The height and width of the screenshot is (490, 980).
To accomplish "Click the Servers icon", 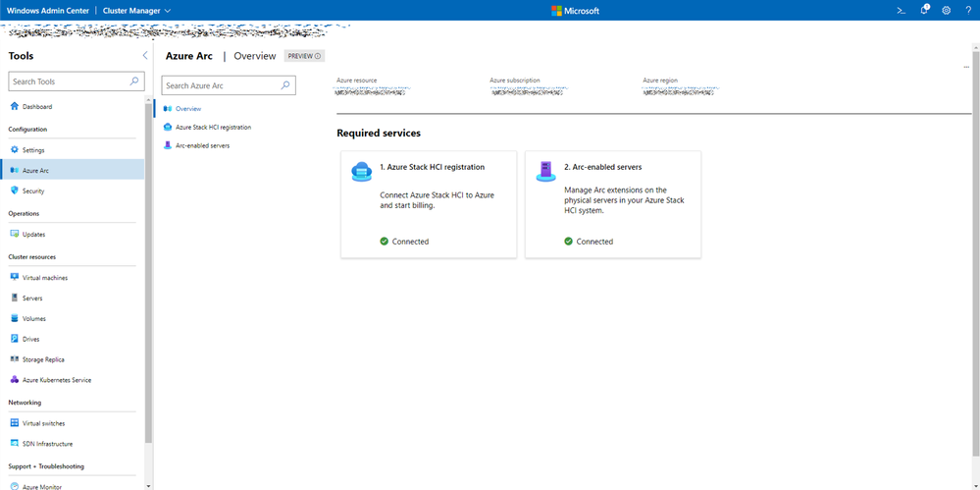I will (x=15, y=298).
